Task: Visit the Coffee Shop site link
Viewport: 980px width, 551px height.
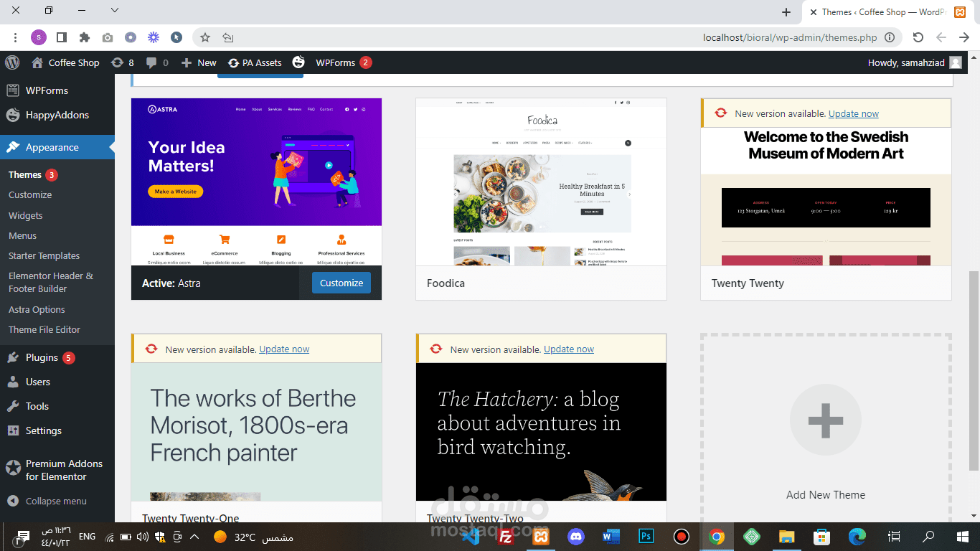Action: pyautogui.click(x=65, y=62)
